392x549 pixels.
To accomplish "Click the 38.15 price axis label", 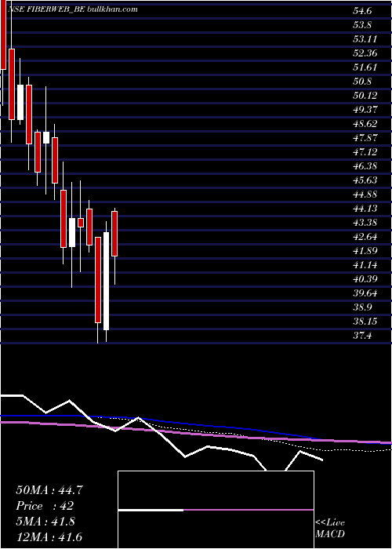I will 365,322.
